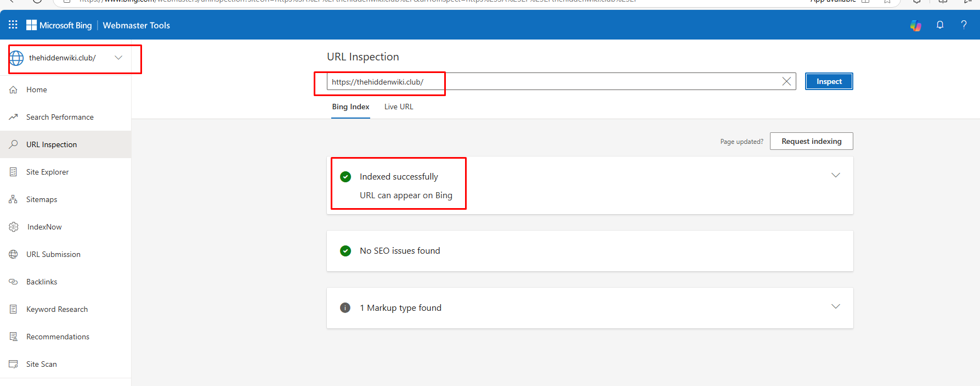This screenshot has width=980, height=386.
Task: Click the Site Explorer document icon
Action: click(13, 172)
